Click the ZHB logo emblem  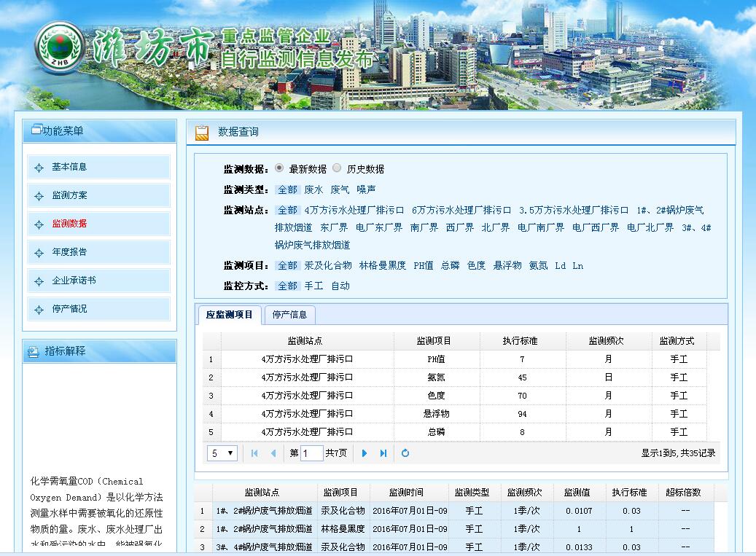click(60, 48)
